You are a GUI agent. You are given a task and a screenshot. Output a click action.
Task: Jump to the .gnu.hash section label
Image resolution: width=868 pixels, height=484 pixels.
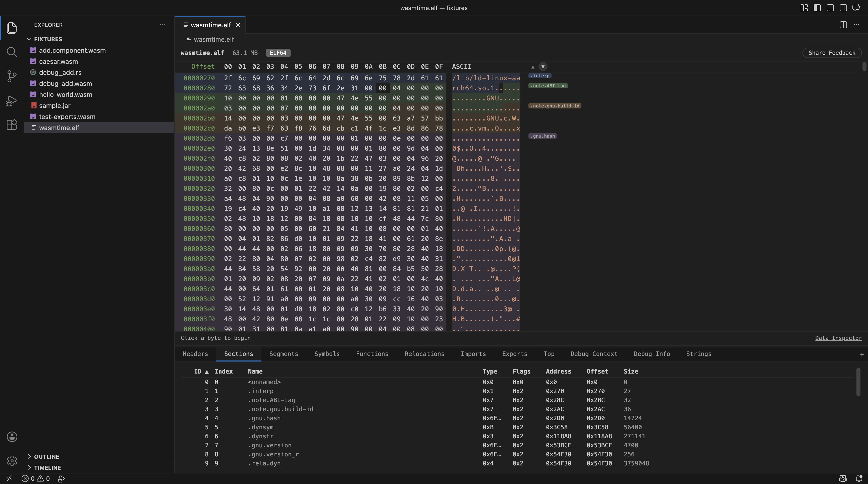pyautogui.click(x=543, y=136)
